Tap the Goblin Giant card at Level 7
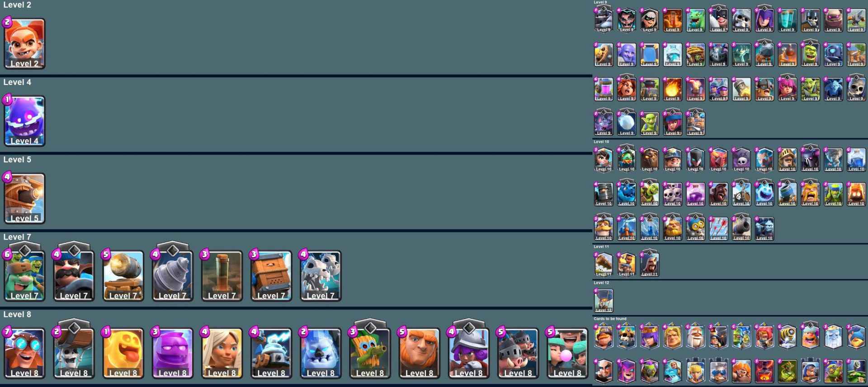 click(25, 276)
